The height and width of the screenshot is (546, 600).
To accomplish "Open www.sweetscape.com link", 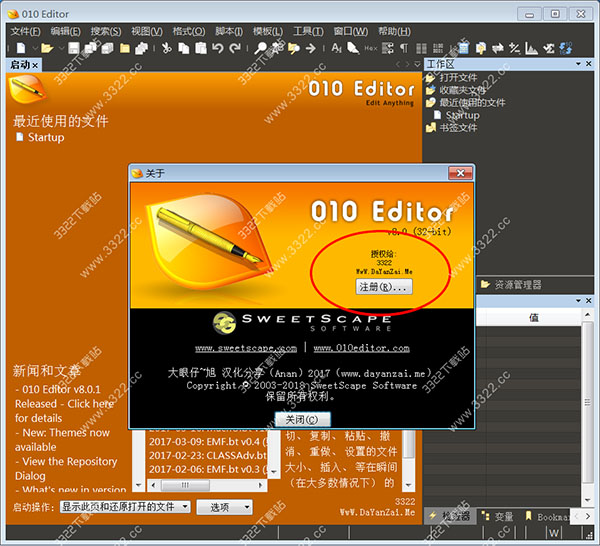I will point(246,348).
